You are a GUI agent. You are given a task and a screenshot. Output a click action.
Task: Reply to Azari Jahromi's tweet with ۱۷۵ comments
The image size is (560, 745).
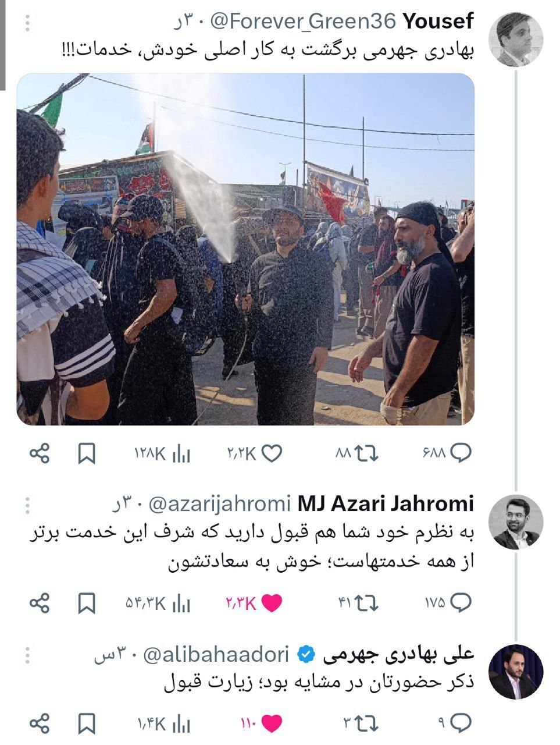(448, 604)
